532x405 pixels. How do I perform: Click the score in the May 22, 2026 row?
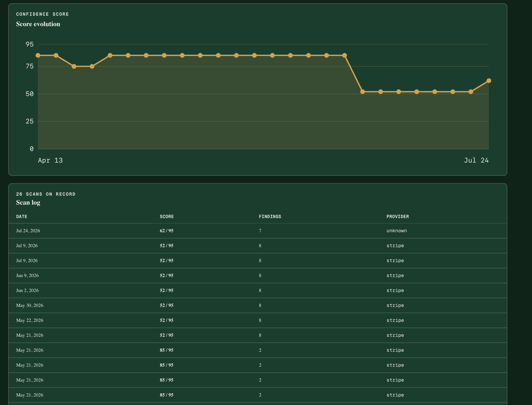pyautogui.click(x=167, y=320)
